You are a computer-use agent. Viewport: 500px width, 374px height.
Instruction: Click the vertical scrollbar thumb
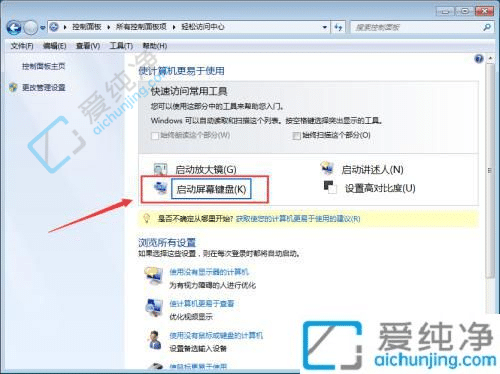[490, 170]
